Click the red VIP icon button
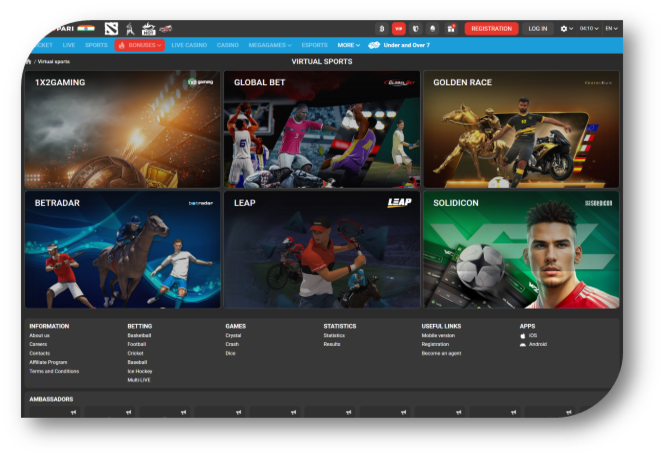Image resolution: width=665 pixels, height=458 pixels. [398, 29]
